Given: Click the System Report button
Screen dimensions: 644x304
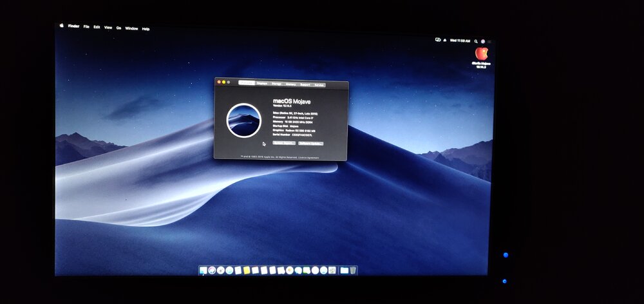Looking at the screenshot, I should tap(283, 143).
